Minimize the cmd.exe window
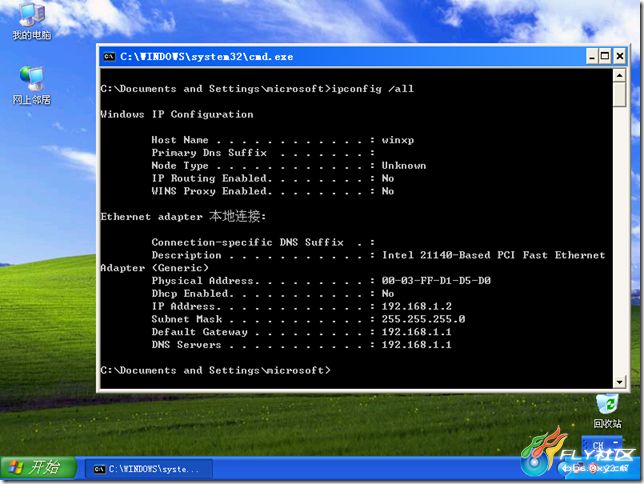Image resolution: width=644 pixels, height=484 pixels. click(x=592, y=56)
